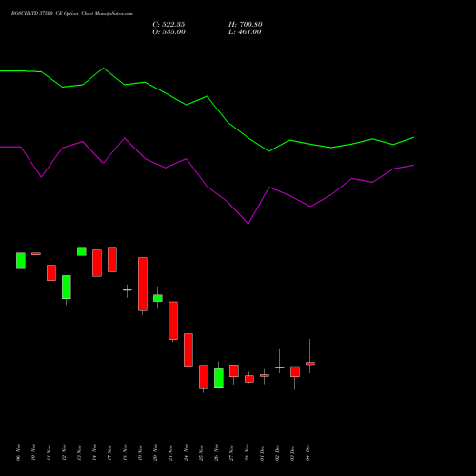476x476 pixels.
Task: Click the red candle for 25 Nov
Action: click(x=204, y=377)
